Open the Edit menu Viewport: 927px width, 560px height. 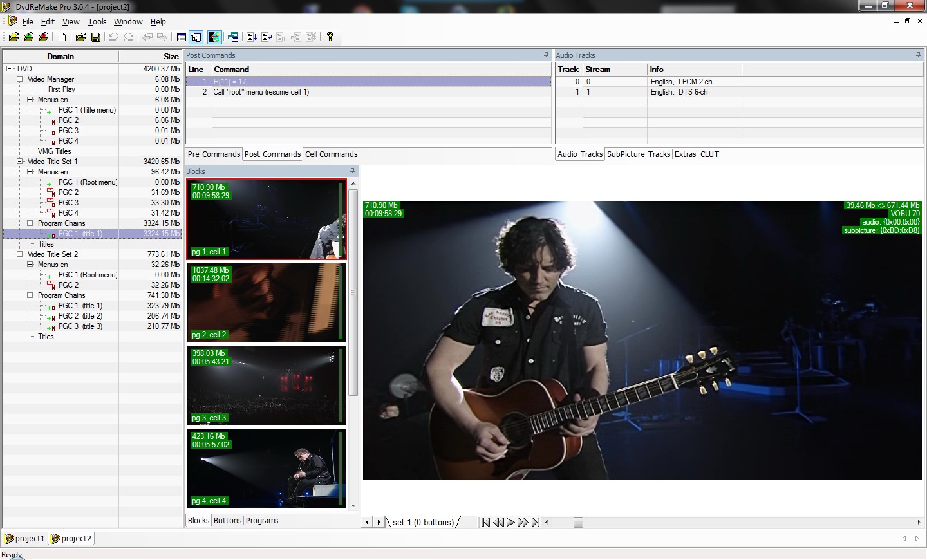click(x=48, y=21)
